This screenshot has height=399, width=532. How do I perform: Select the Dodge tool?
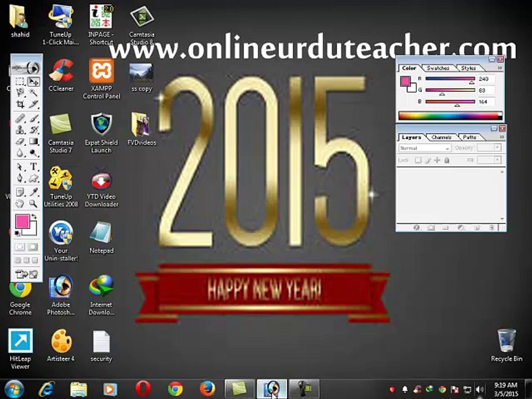click(x=34, y=153)
